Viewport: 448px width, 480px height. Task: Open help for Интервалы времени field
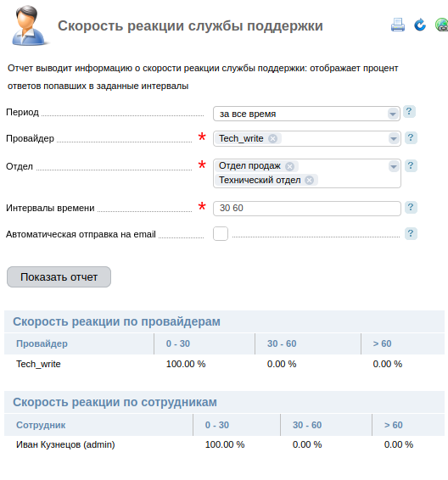click(x=411, y=208)
